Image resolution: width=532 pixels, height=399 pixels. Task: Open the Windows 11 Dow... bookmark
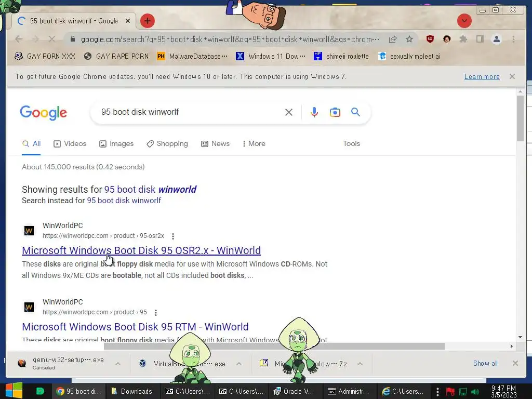271,56
